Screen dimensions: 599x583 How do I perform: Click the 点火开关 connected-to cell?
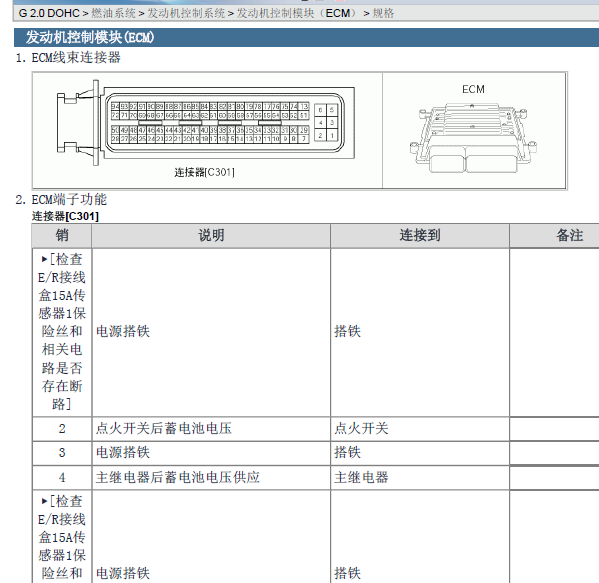click(420, 429)
